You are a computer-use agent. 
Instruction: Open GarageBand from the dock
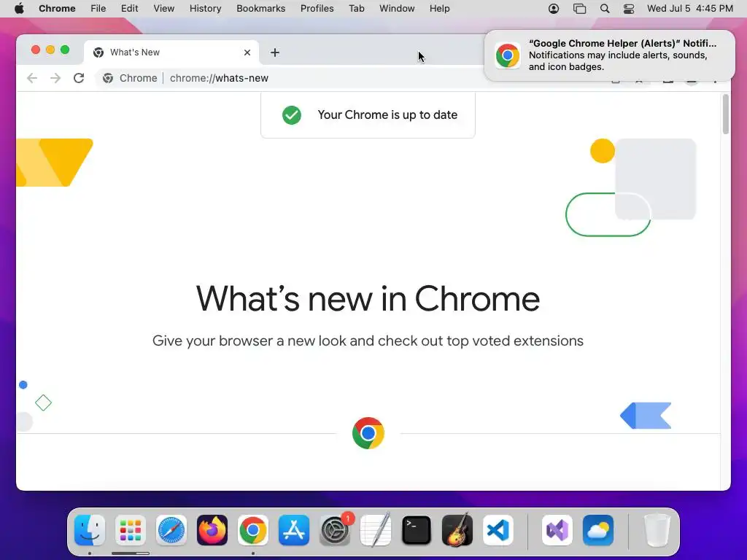457,530
